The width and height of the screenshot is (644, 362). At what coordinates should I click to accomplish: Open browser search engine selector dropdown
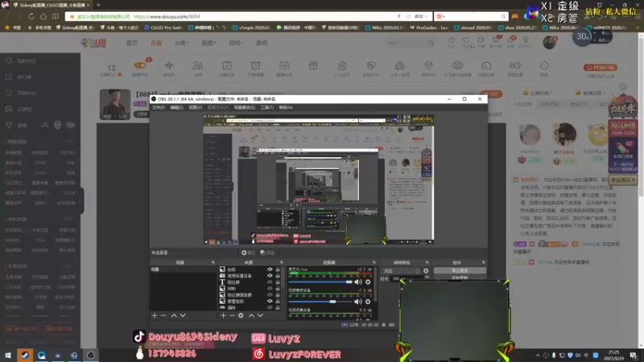(441, 16)
